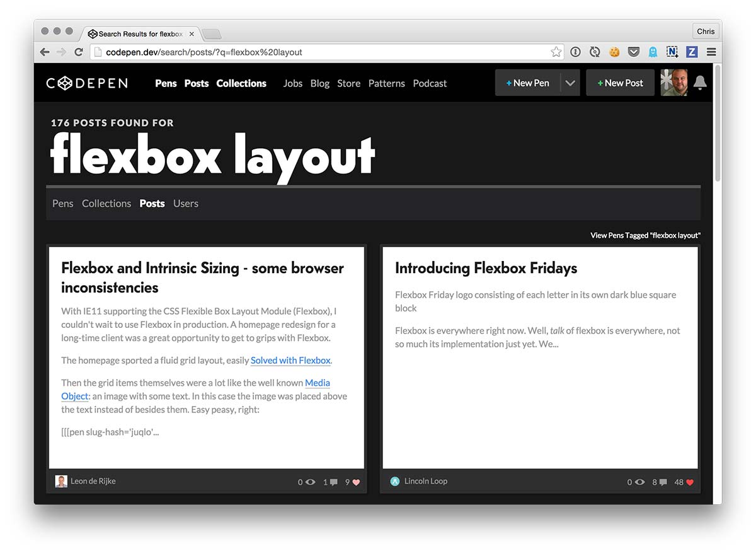Click Lincoln Loop's avatar icon
Screen dimensions: 756x553
tap(395, 481)
